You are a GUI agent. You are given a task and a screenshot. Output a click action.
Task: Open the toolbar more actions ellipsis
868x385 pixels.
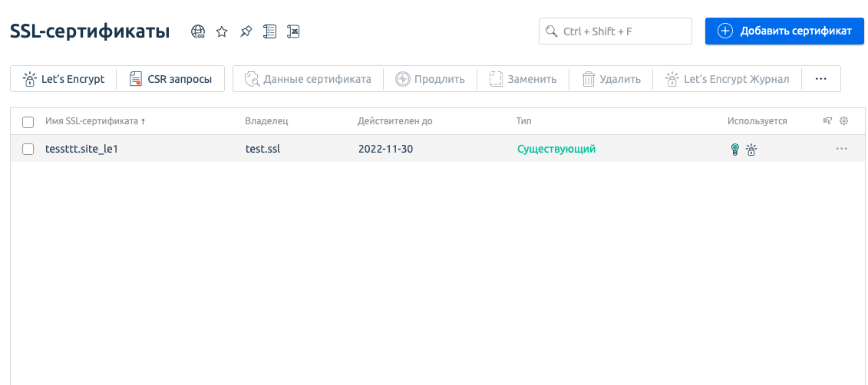click(x=820, y=79)
